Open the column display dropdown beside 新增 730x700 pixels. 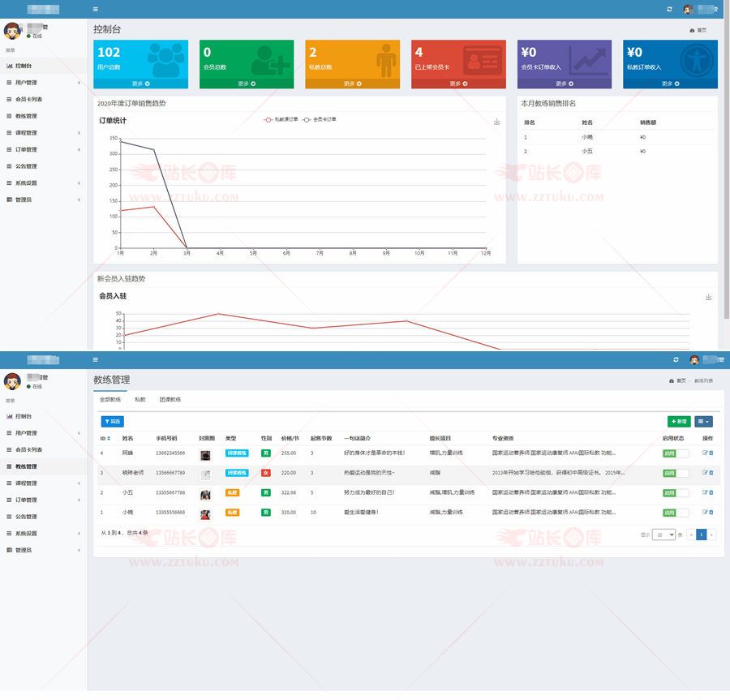pyautogui.click(x=703, y=422)
